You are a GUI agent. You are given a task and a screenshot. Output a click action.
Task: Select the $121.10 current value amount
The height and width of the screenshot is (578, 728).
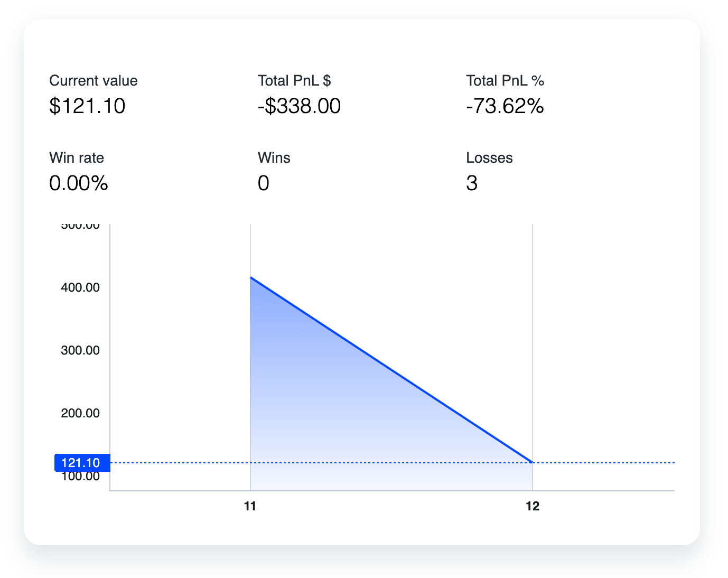pos(87,106)
